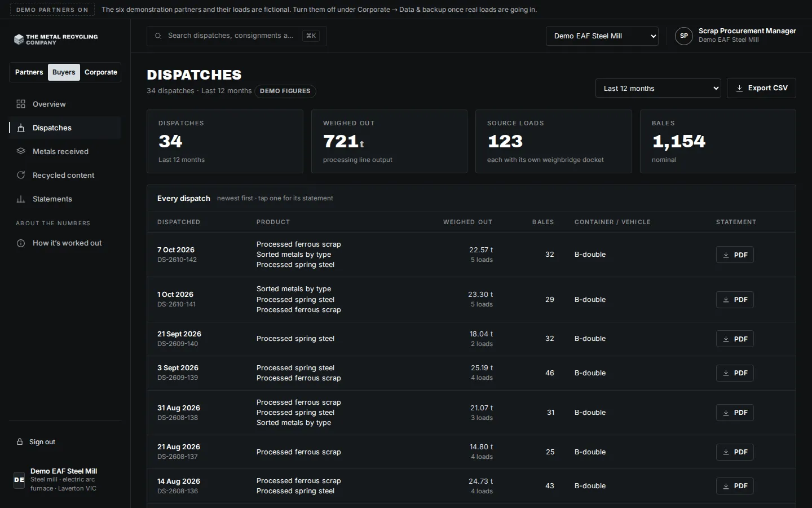Click the Recycled content cycle icon
This screenshot has width=812, height=508.
21,175
